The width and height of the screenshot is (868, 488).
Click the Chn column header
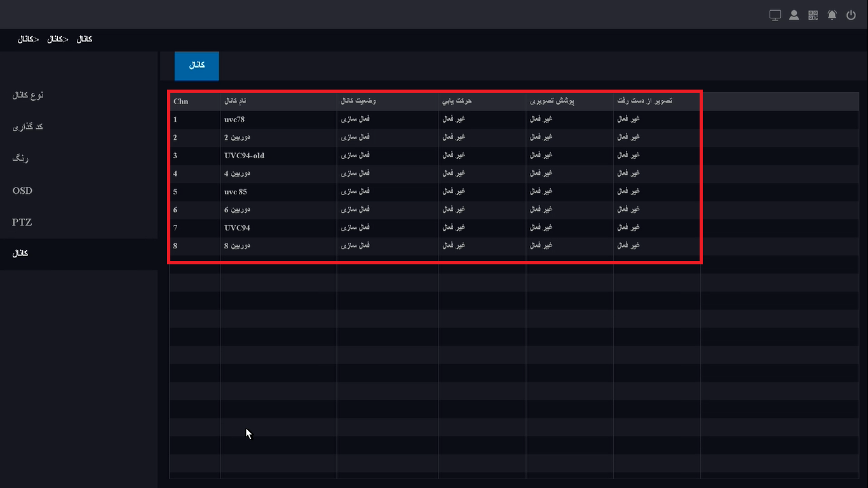tap(180, 102)
